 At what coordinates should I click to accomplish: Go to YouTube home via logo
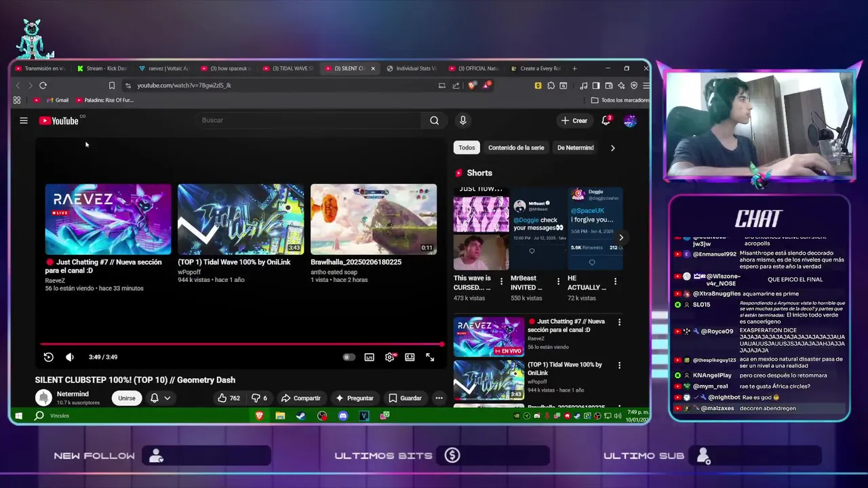[60, 121]
